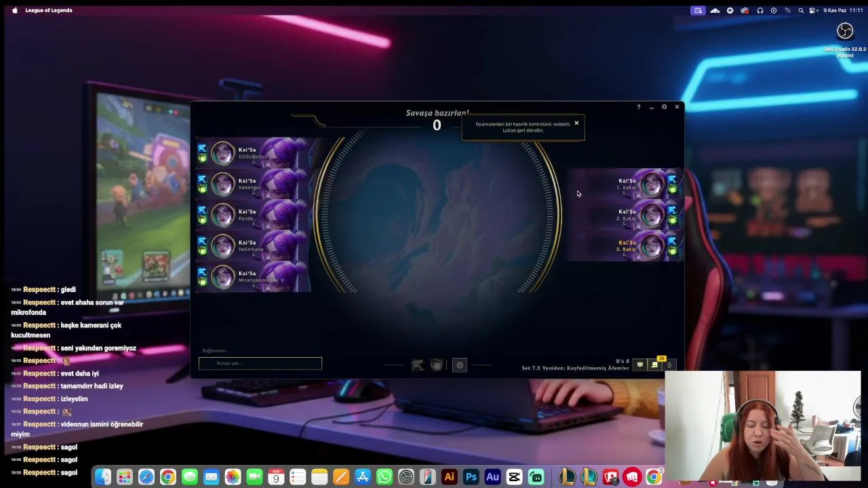The width and height of the screenshot is (868, 488).
Task: Click Kai'Sa portrait for player Yelimhanu
Action: coord(222,246)
